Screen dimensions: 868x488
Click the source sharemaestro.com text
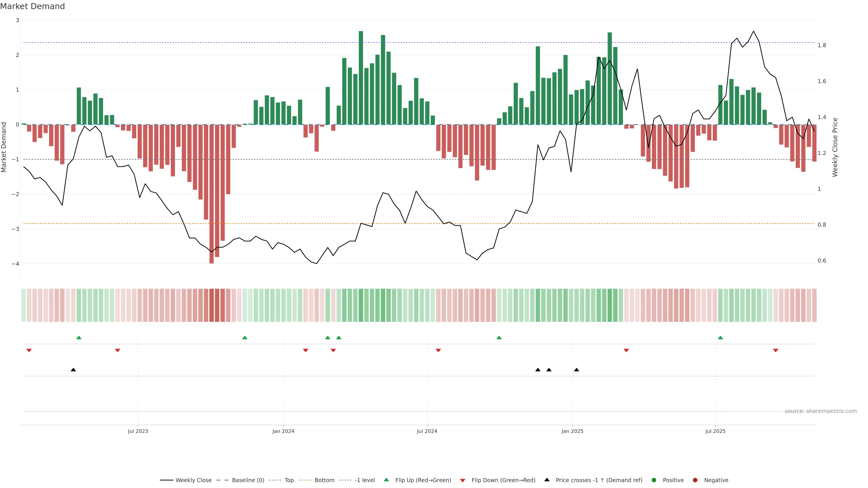point(821,411)
